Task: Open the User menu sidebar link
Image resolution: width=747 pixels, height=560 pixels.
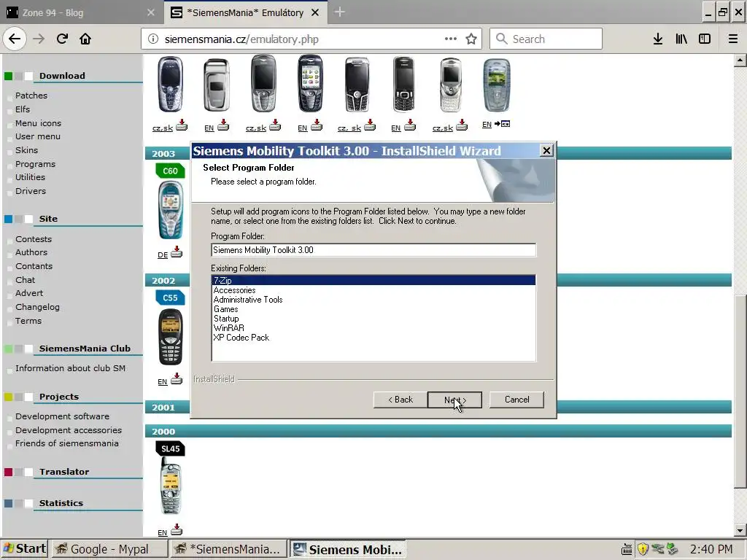Action: 38,136
